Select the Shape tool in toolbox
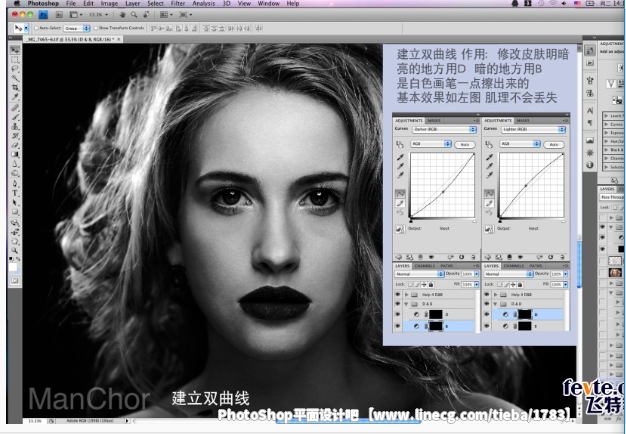This screenshot has width=626, height=434. click(15, 212)
